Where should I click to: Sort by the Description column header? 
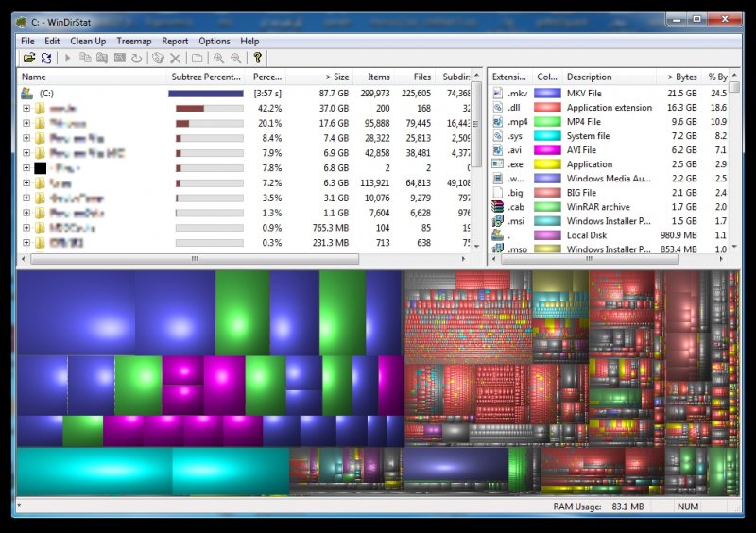pyautogui.click(x=610, y=77)
